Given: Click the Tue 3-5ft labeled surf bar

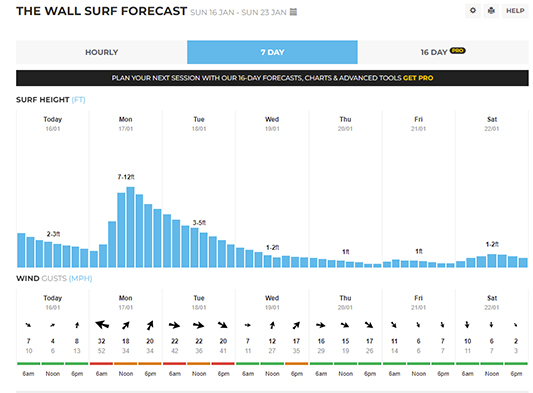Looking at the screenshot, I should (194, 247).
